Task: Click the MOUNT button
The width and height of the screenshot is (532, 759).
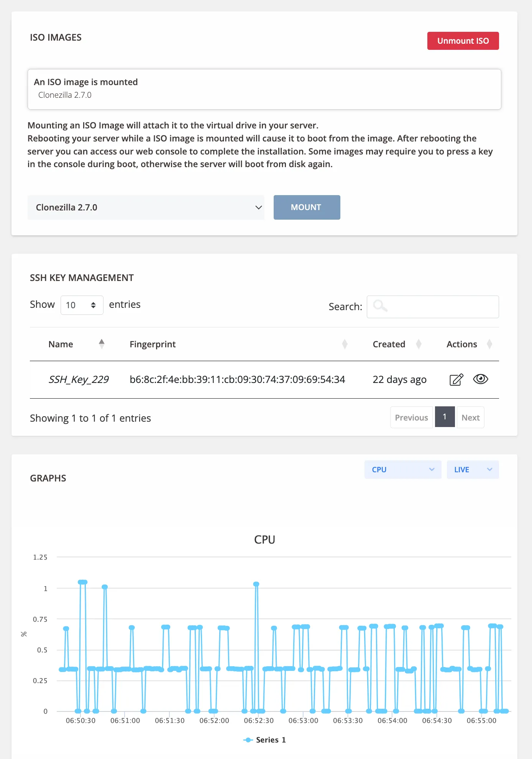Action: pyautogui.click(x=307, y=207)
